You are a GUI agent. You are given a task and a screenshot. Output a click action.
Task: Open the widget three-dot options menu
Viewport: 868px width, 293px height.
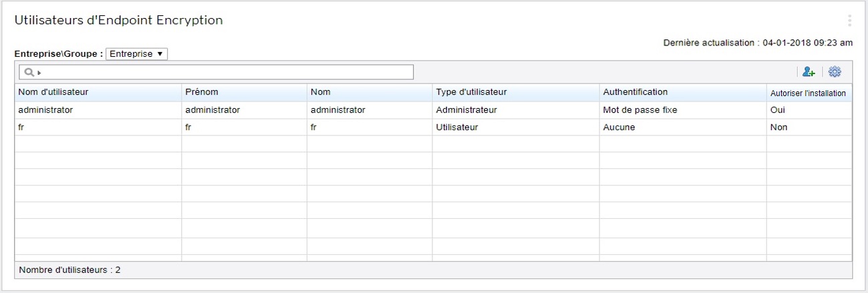coord(849,21)
